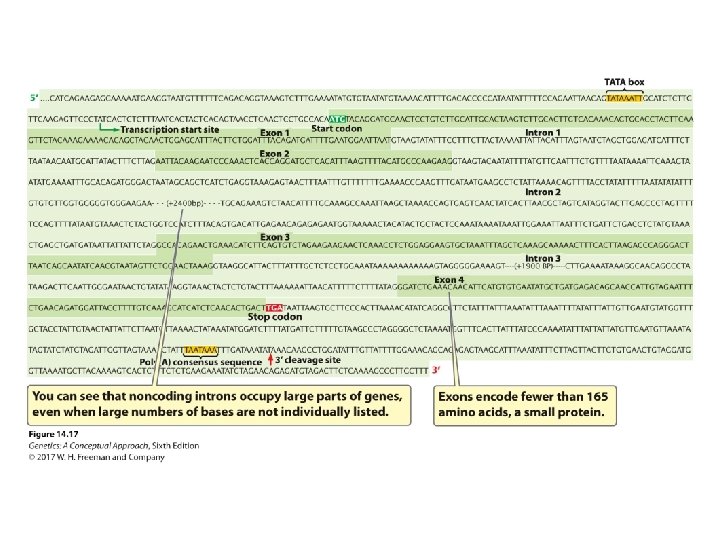Image resolution: width=720 pixels, height=540 pixels.
Task: Click the "Start codon" label
Action: point(337,129)
